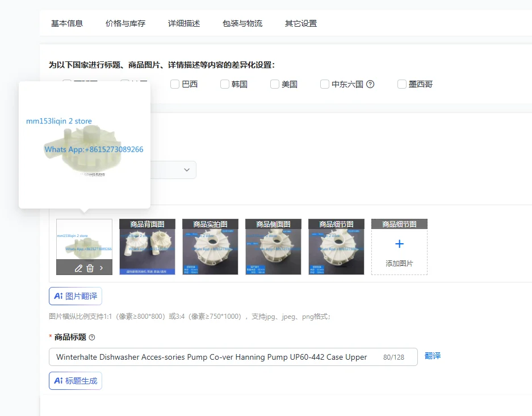Go to the 其它设置 tab
The image size is (532, 416).
(301, 23)
